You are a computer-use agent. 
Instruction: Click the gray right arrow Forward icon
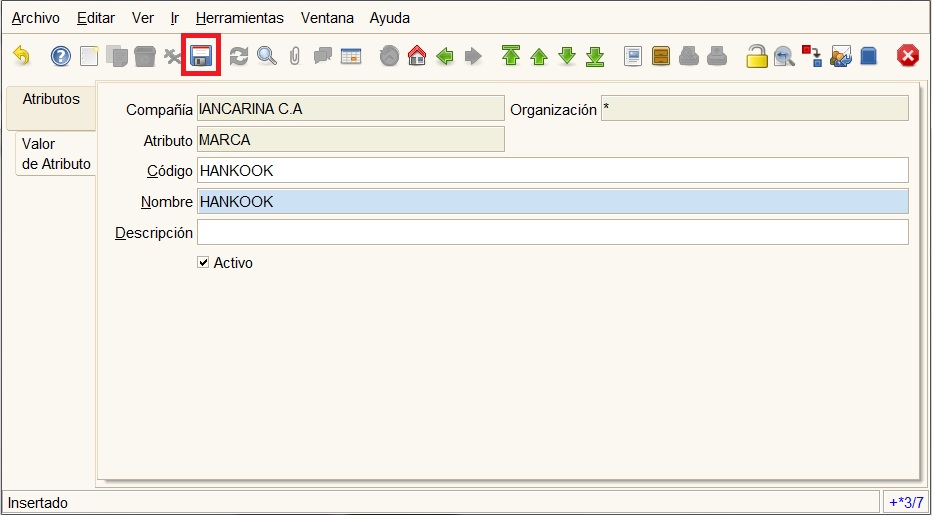[x=473, y=56]
